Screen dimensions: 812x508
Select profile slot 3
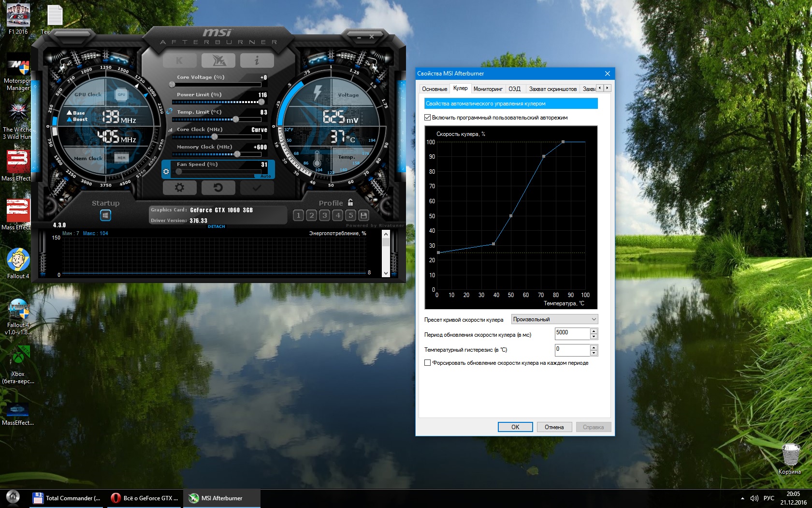tap(325, 215)
